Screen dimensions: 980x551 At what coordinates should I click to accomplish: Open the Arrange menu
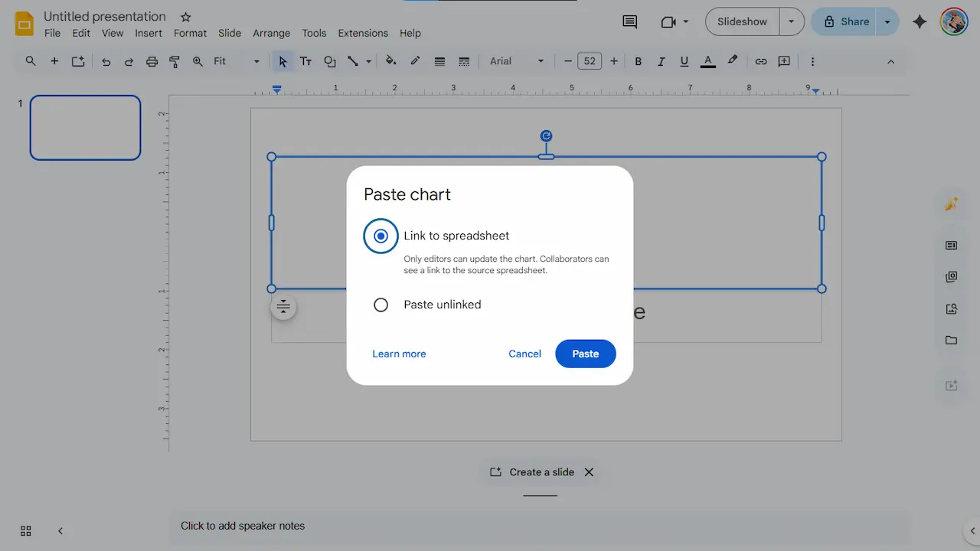[x=272, y=33]
